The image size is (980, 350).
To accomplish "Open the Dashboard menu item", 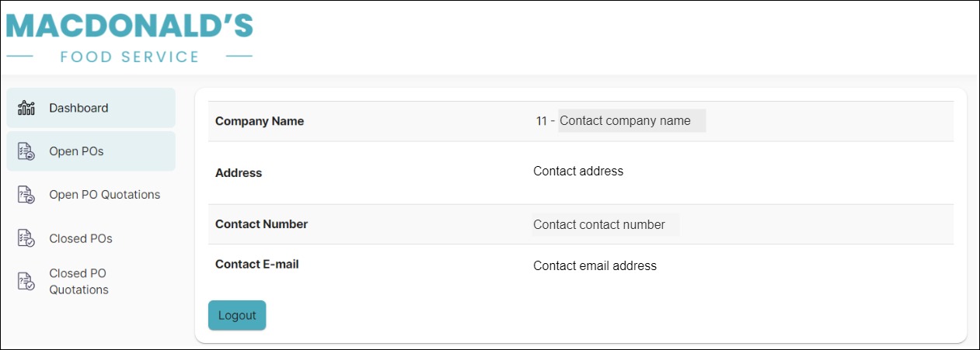I will point(78,108).
